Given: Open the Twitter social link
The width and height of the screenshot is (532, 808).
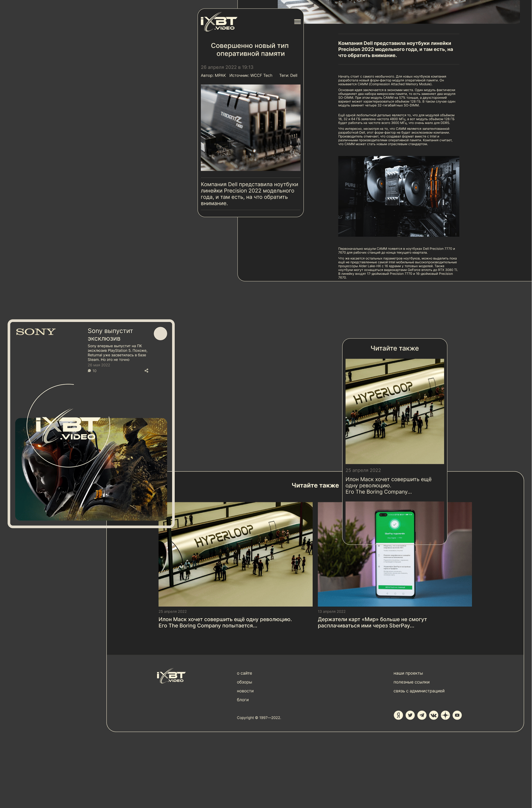Looking at the screenshot, I should (x=410, y=715).
